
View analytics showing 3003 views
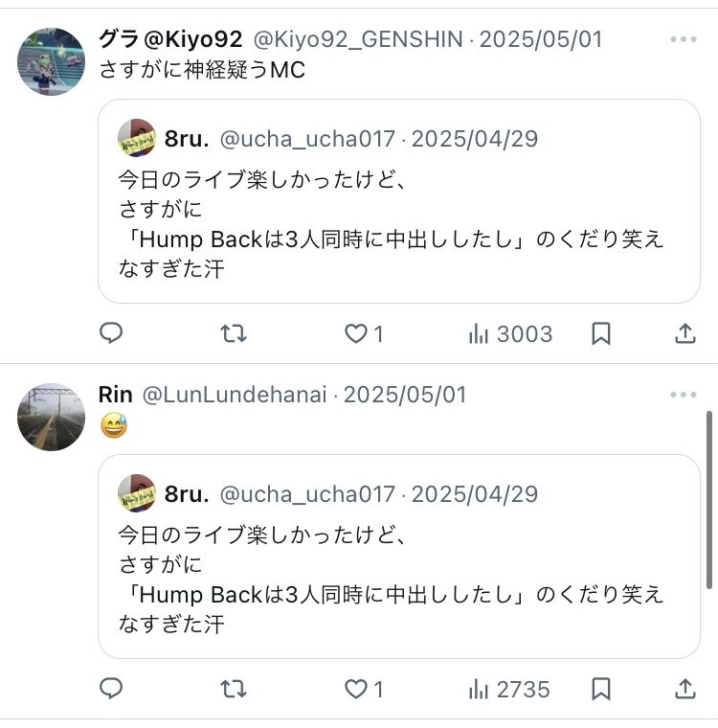pyautogui.click(x=510, y=333)
